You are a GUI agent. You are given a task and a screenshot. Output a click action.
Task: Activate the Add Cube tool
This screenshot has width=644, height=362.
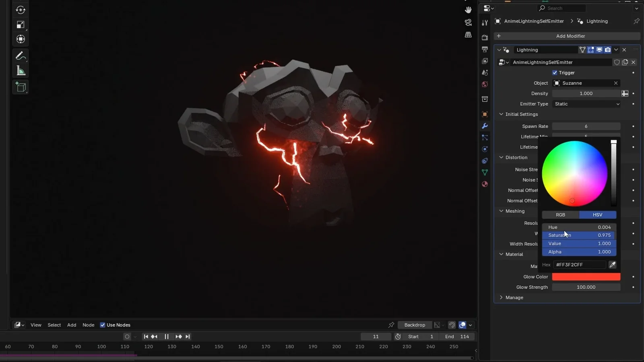[x=21, y=87]
